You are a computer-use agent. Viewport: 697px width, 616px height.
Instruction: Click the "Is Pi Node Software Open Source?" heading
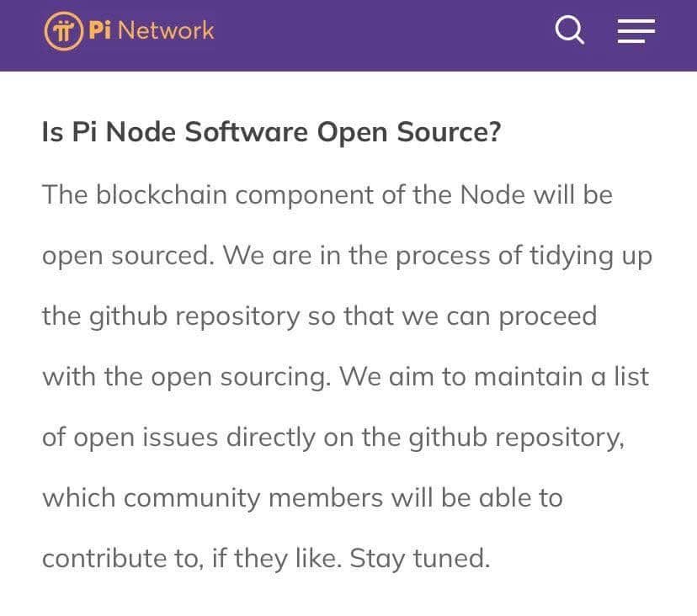point(271,132)
